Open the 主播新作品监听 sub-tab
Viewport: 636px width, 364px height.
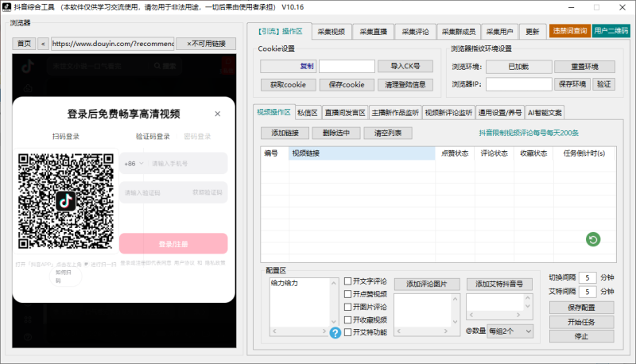[x=395, y=113]
